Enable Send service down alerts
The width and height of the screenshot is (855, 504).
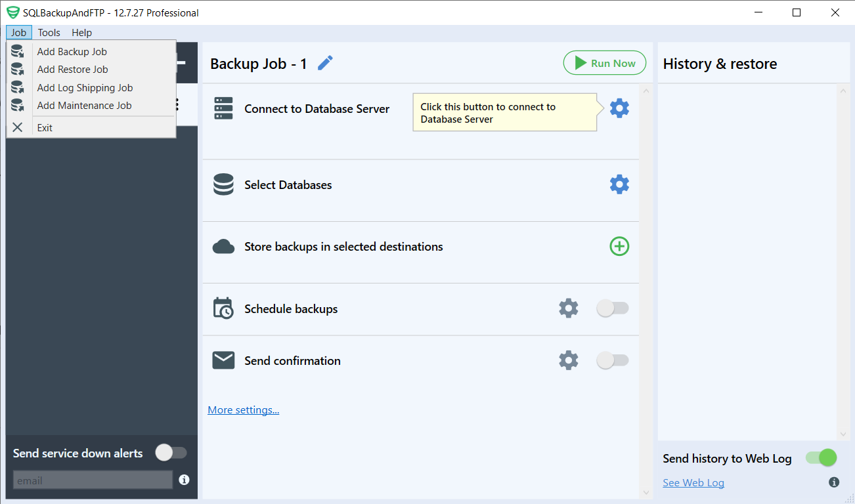tap(171, 453)
